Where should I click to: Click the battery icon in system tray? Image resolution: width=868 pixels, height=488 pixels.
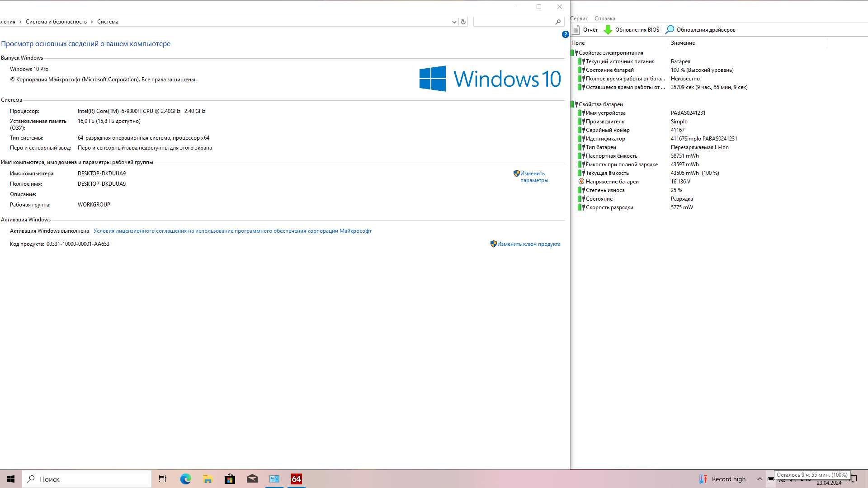770,479
